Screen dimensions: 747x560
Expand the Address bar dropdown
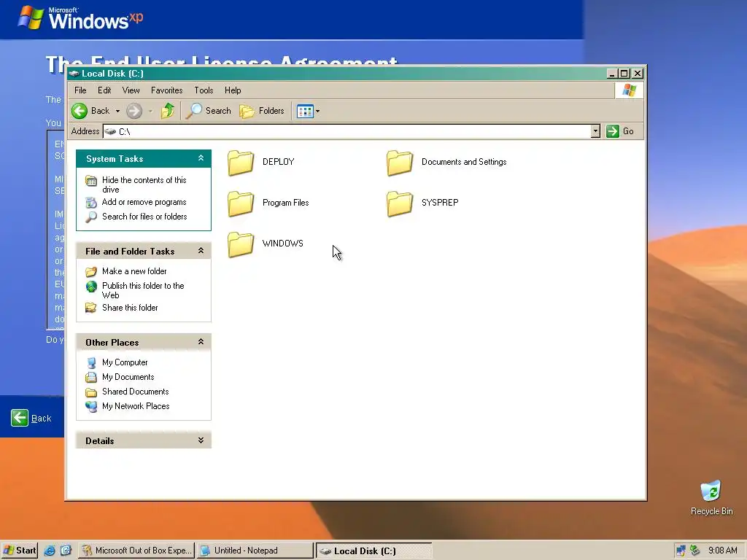pyautogui.click(x=595, y=131)
